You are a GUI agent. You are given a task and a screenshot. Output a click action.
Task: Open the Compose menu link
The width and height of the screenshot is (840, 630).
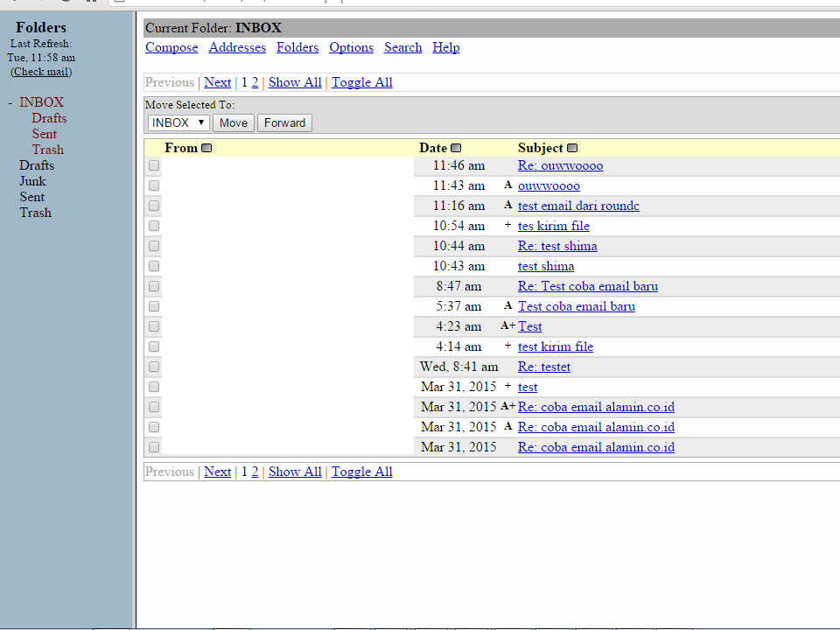point(171,47)
